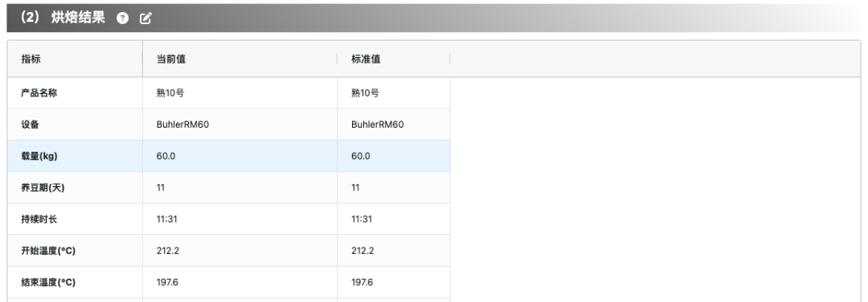Click 60.0 in 当前值 column
This screenshot has height=302, width=868.
[x=166, y=156]
